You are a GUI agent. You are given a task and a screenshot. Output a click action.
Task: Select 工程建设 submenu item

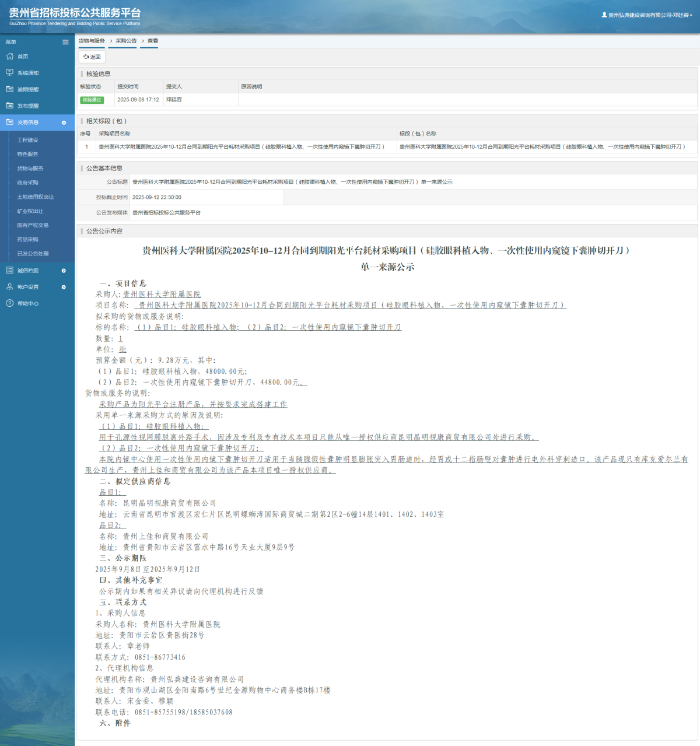[x=27, y=140]
